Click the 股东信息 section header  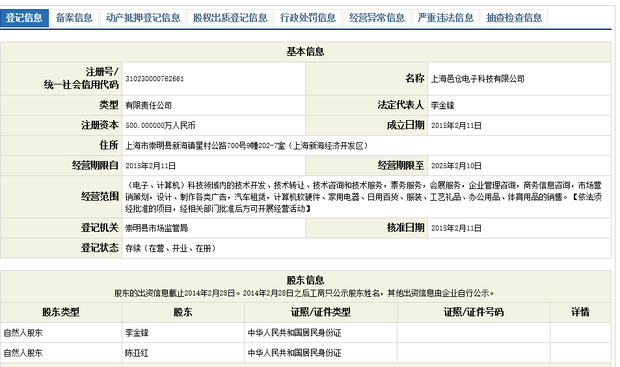point(305,280)
